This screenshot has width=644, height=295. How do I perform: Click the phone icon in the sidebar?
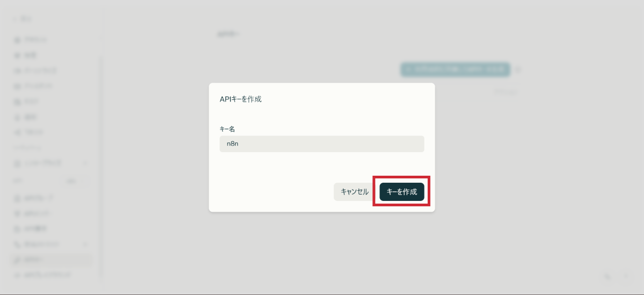click(x=17, y=244)
